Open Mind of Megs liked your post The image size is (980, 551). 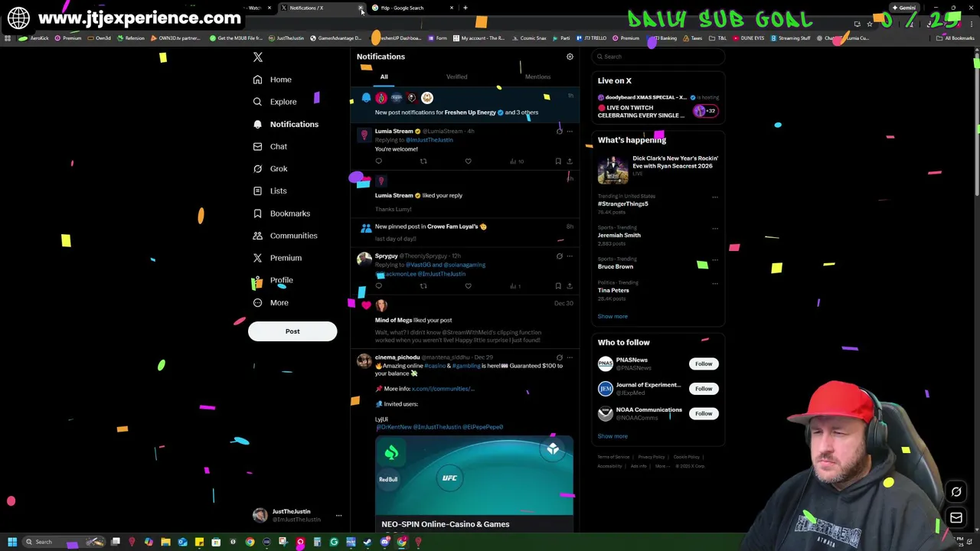pos(465,321)
